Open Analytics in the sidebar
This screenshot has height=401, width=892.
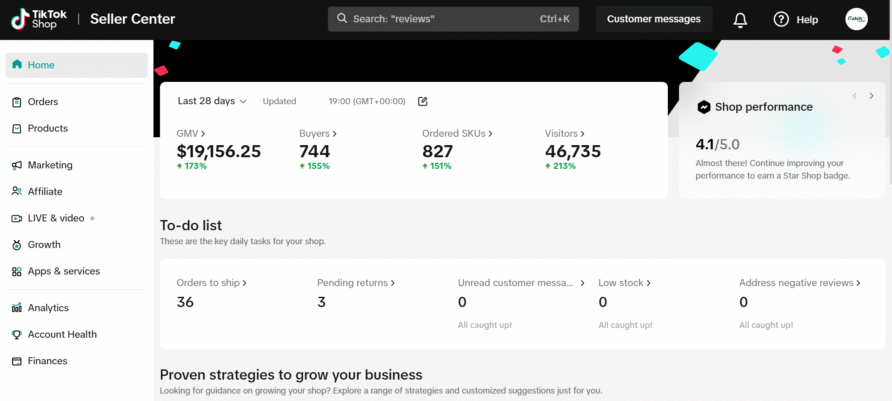pos(48,308)
